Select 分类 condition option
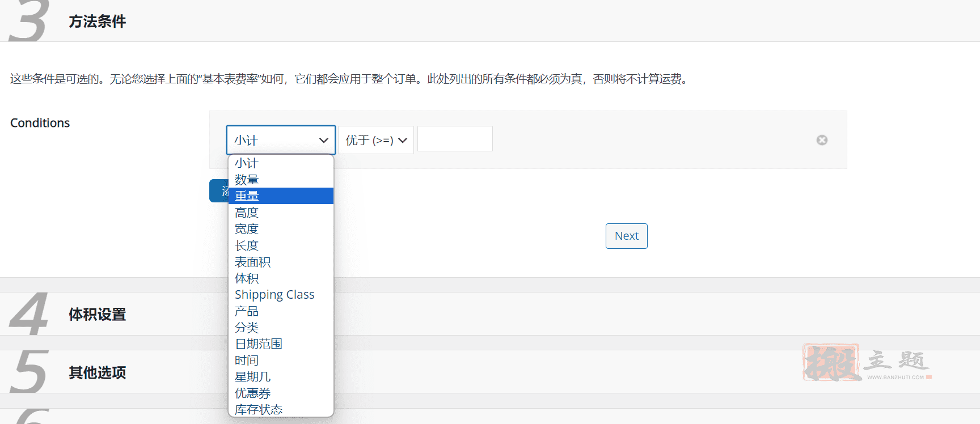The image size is (980, 424). tap(281, 328)
